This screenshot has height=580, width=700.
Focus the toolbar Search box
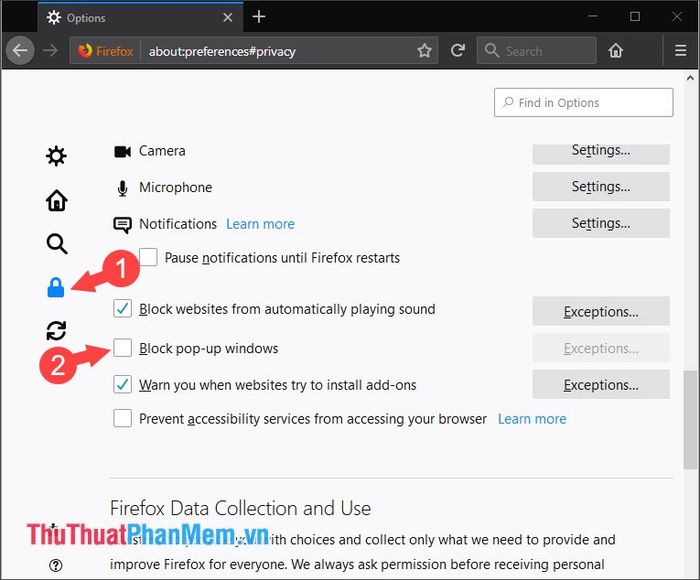tap(537, 50)
